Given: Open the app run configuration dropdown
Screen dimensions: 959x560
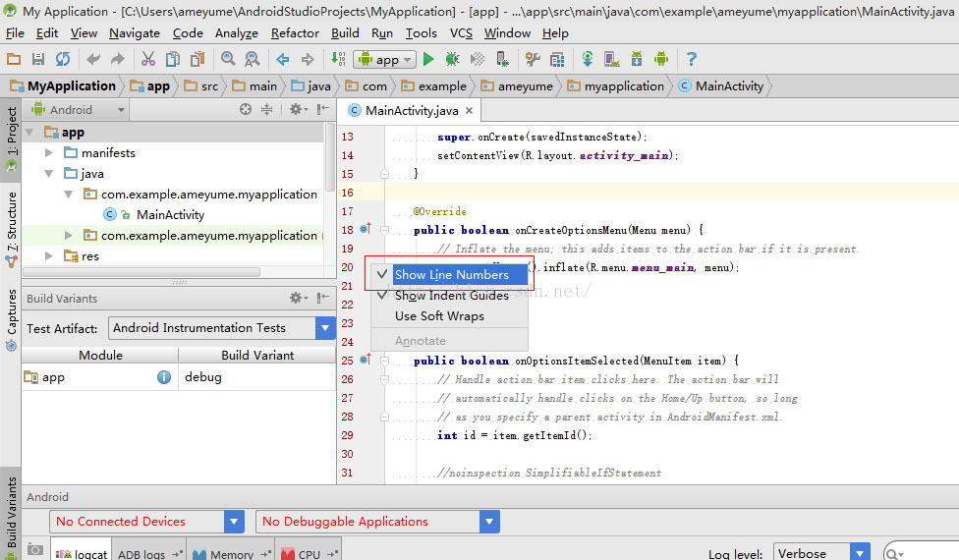Looking at the screenshot, I should point(385,59).
